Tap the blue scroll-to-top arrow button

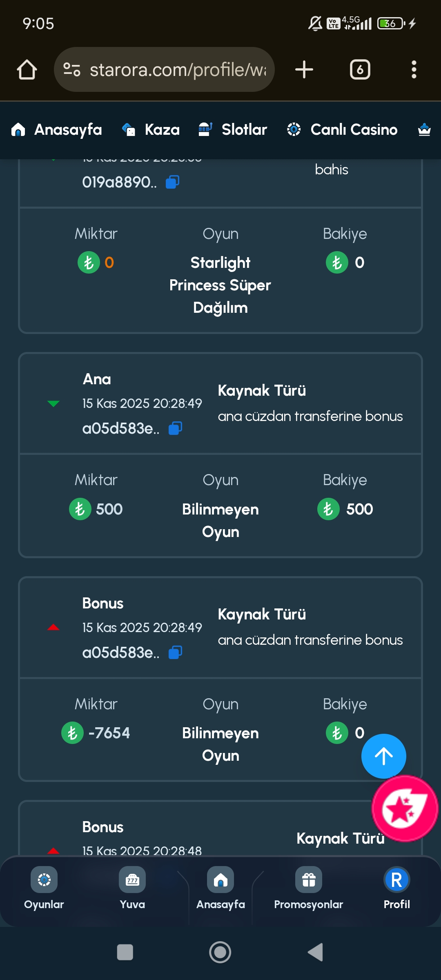(x=383, y=756)
